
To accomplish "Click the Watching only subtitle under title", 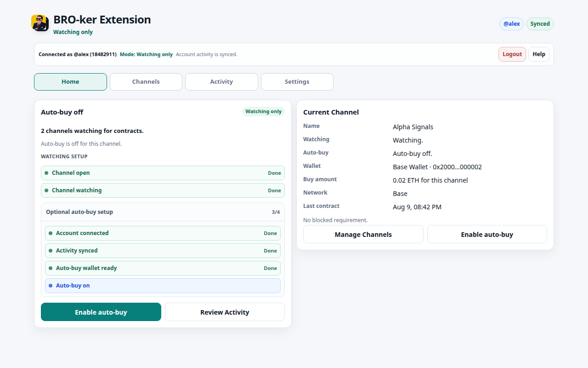I will click(x=73, y=32).
